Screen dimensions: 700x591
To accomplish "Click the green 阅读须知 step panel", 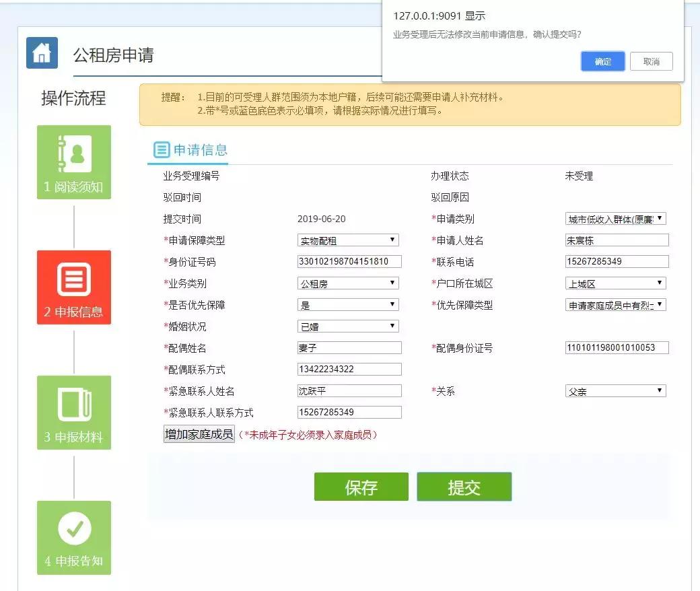I will tap(74, 162).
